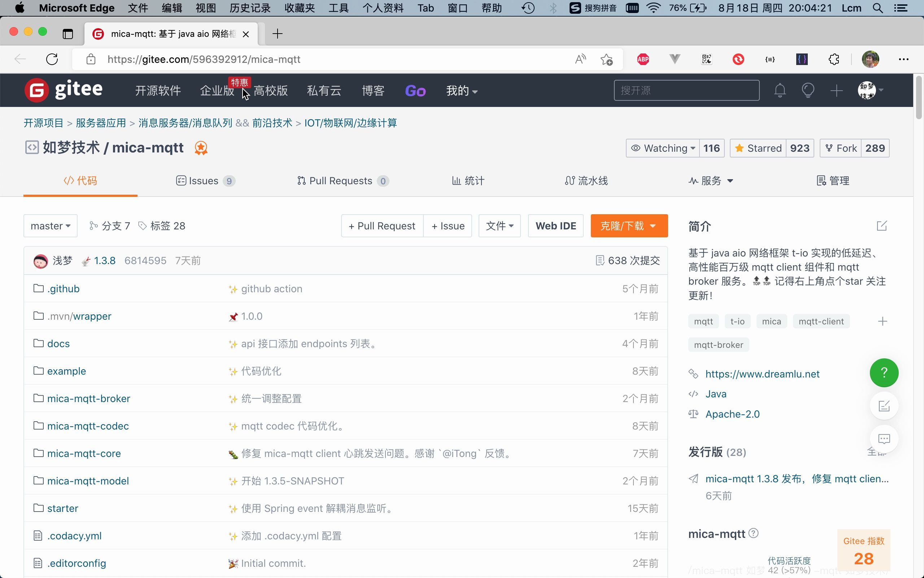Open the 统计 tab
Image resolution: width=924 pixels, height=578 pixels.
click(468, 181)
